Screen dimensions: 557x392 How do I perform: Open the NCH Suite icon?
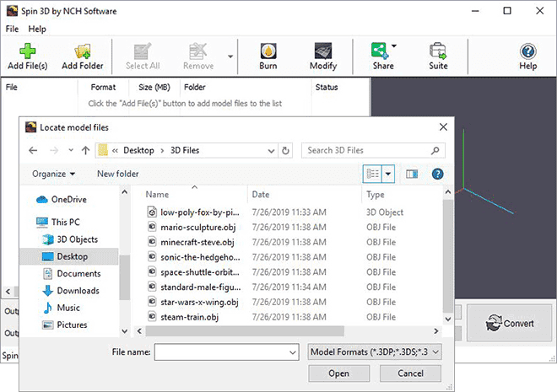click(x=438, y=56)
